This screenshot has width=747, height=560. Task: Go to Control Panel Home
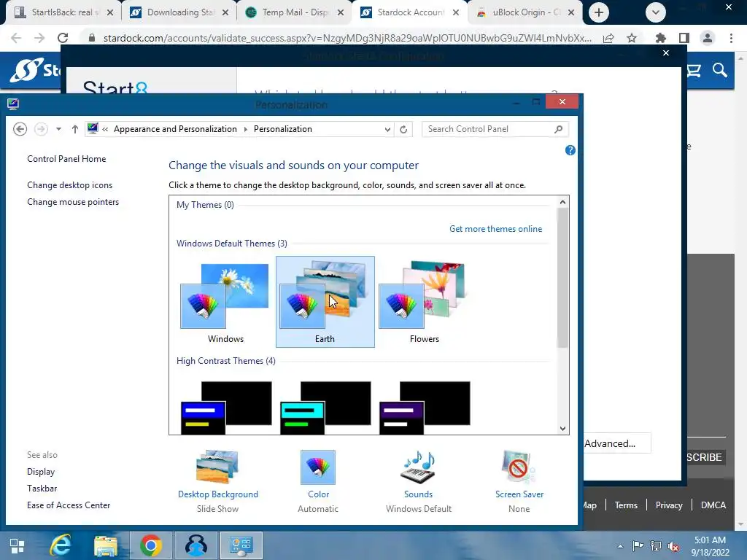(x=66, y=159)
